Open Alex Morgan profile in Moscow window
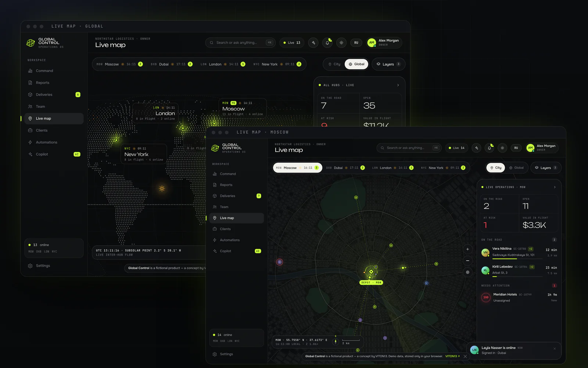 pyautogui.click(x=542, y=148)
